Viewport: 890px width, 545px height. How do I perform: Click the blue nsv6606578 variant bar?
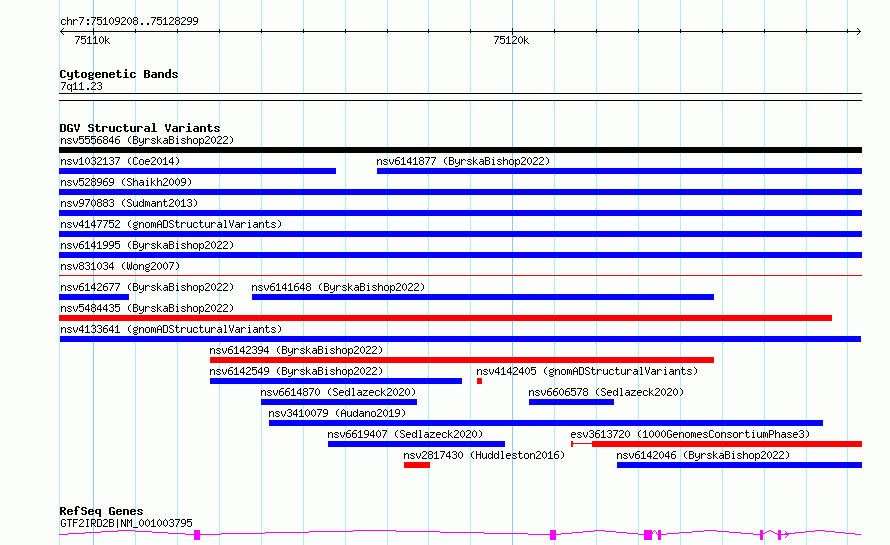tap(572, 402)
